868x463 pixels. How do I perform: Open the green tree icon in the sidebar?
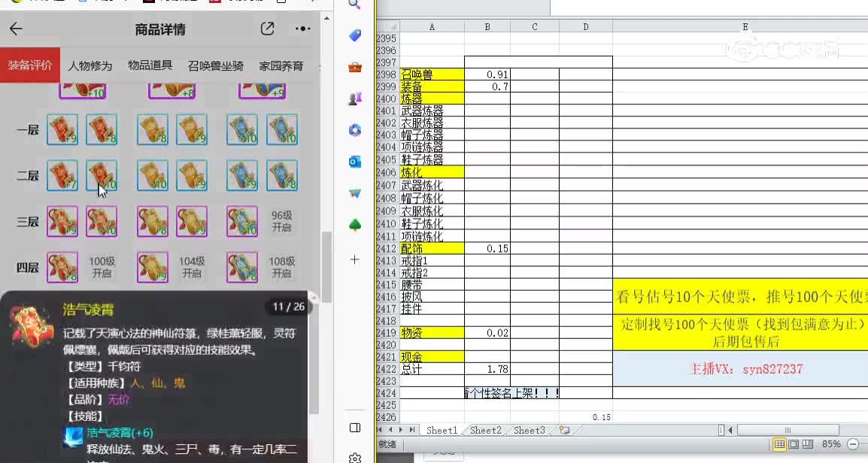355,225
